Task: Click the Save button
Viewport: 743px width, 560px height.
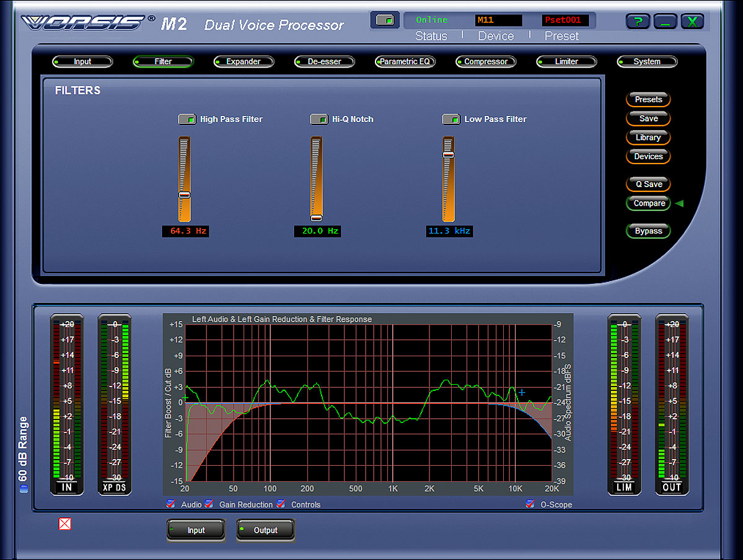Action: click(648, 118)
